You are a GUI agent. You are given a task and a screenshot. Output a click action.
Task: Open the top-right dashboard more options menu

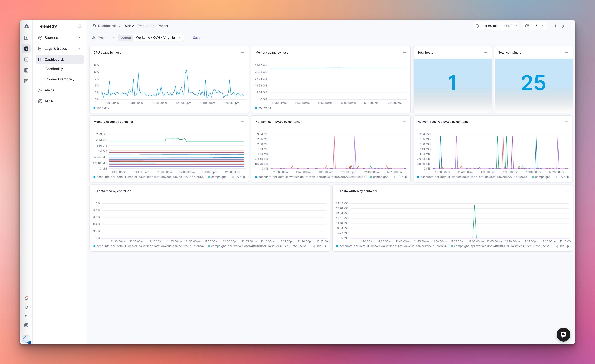[x=570, y=26]
